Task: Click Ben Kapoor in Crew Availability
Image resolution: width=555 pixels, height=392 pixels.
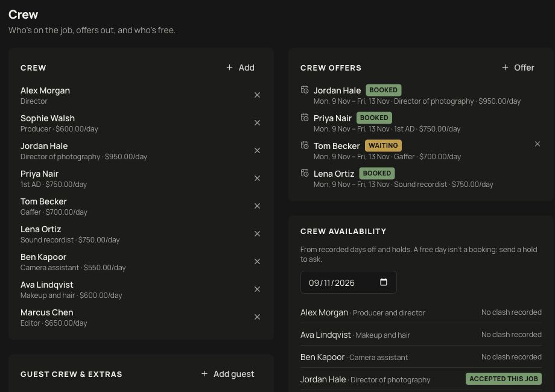Action: coord(323,358)
